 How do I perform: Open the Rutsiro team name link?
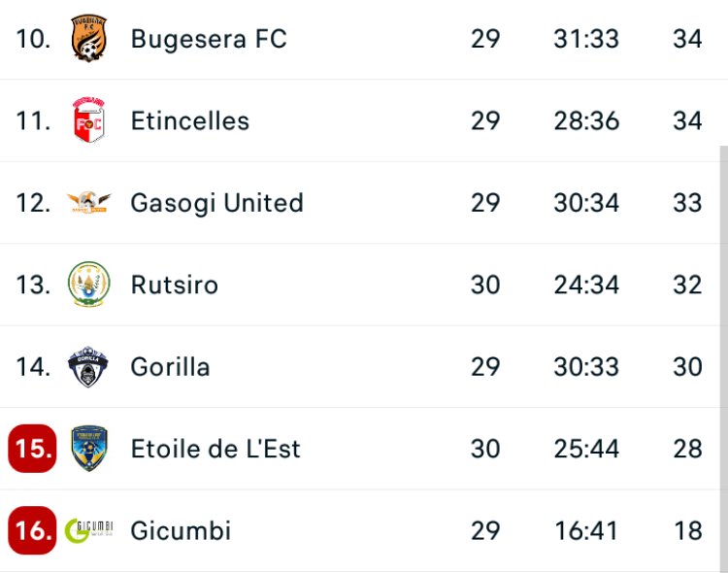pyautogui.click(x=175, y=285)
